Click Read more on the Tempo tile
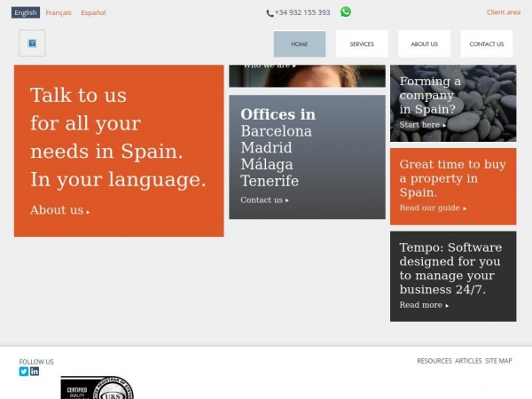The width and height of the screenshot is (532, 399). click(424, 305)
